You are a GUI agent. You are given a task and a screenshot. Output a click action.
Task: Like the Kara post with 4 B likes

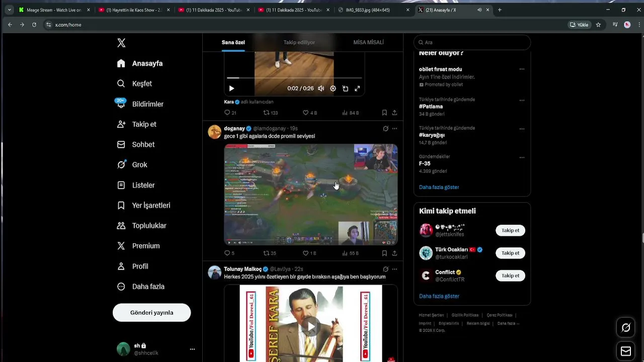[309, 113]
